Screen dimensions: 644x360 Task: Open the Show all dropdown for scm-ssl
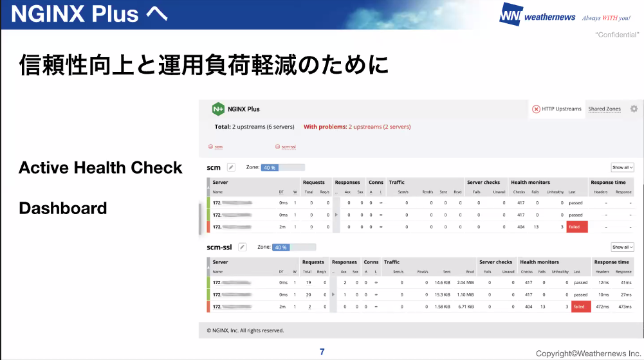(622, 247)
